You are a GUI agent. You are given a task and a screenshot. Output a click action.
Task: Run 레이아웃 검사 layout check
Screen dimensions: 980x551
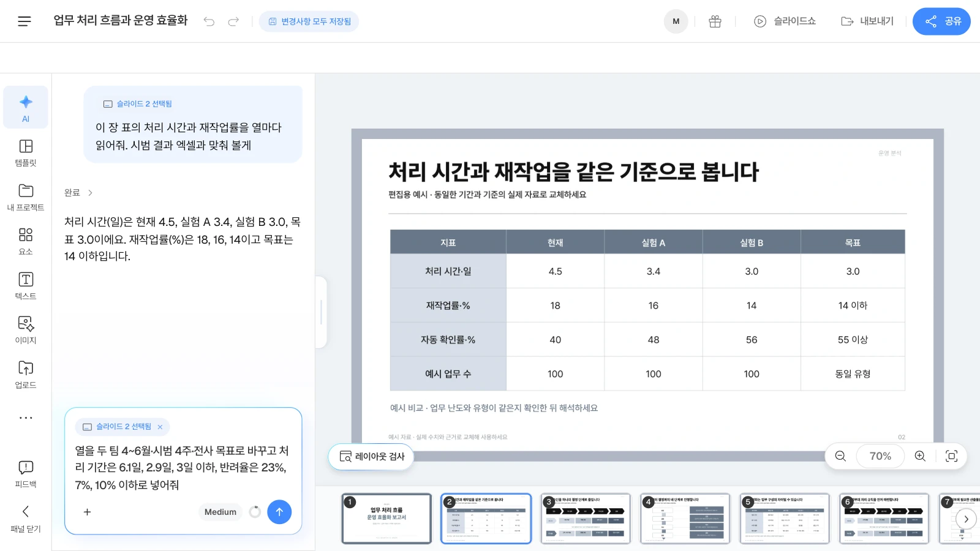coord(371,457)
